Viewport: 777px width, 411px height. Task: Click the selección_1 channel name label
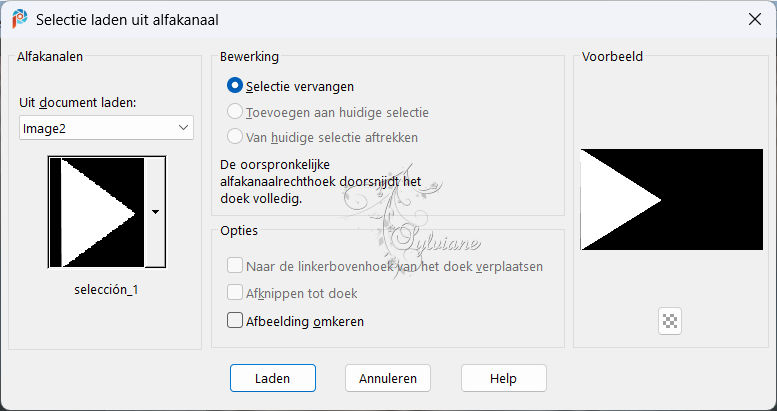pyautogui.click(x=106, y=290)
